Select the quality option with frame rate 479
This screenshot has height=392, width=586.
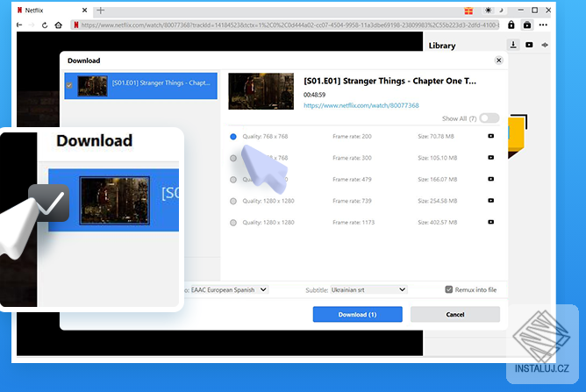233,180
